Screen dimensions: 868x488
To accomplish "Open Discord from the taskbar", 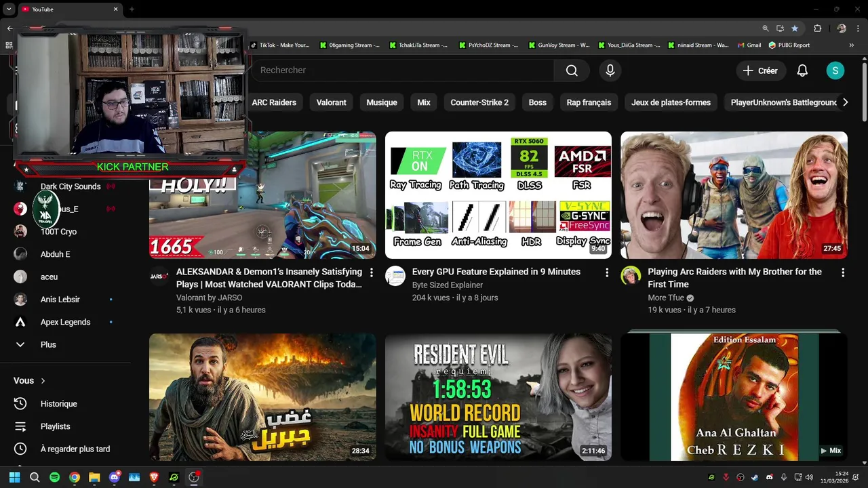I will coord(114,477).
